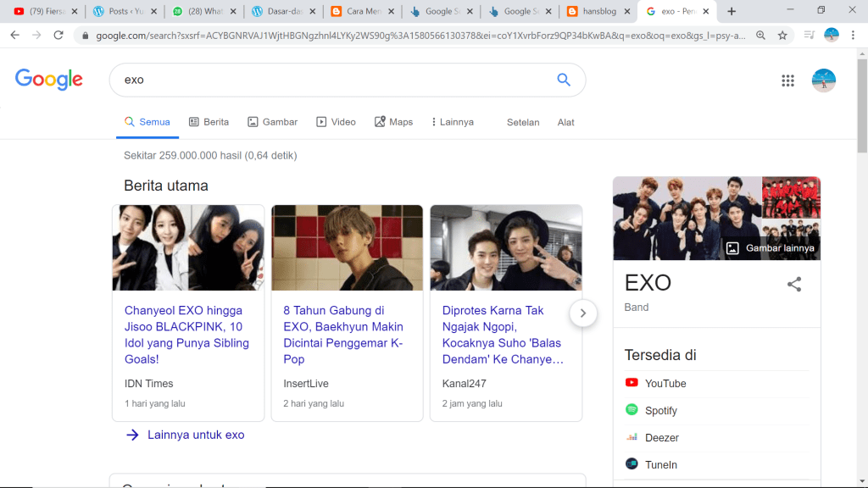Open EXO on Spotify
Viewport: 868px width, 488px height.
[x=660, y=410]
